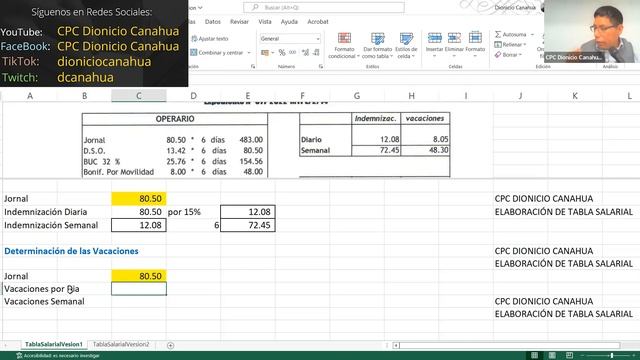Click the horizontal scrollbar track
The image size is (640, 360).
(510, 346)
